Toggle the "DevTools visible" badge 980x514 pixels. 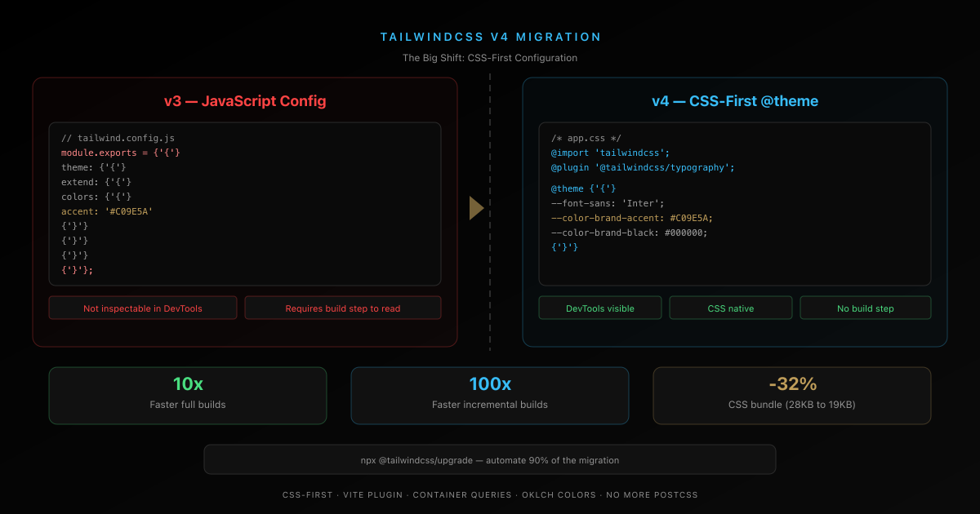click(x=600, y=308)
